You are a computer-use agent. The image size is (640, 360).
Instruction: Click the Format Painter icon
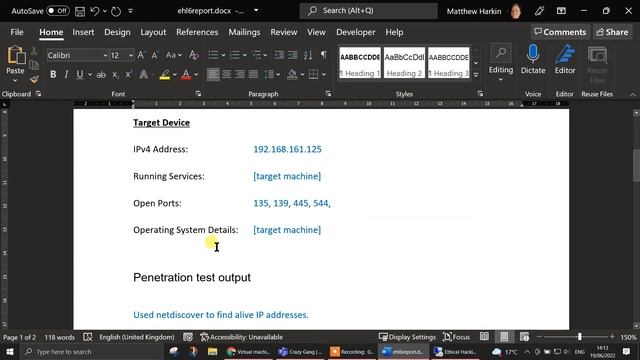tap(34, 79)
